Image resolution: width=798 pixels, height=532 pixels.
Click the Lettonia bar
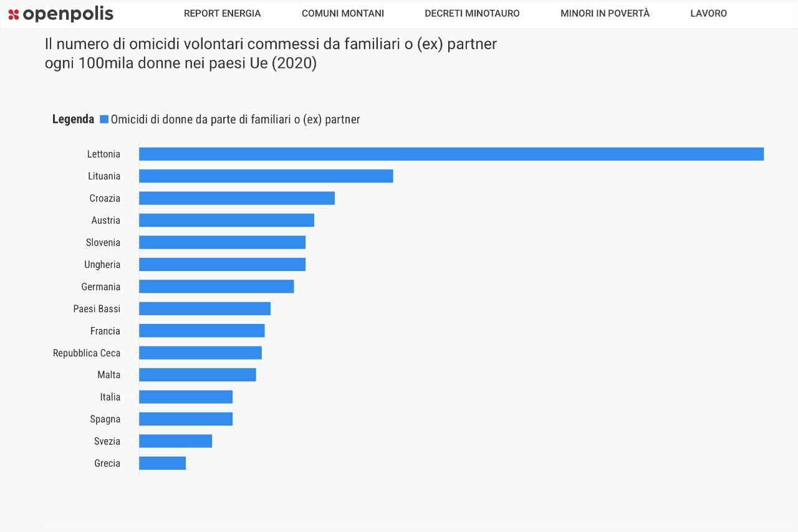click(451, 154)
